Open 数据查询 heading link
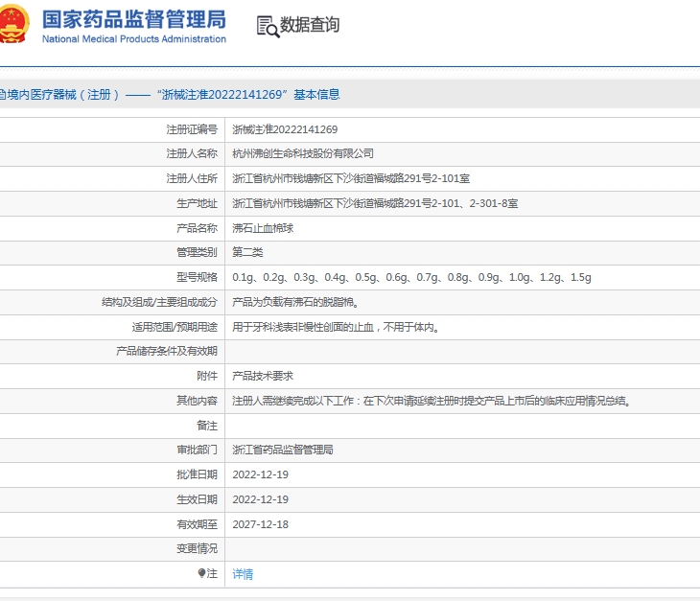 pos(310,25)
